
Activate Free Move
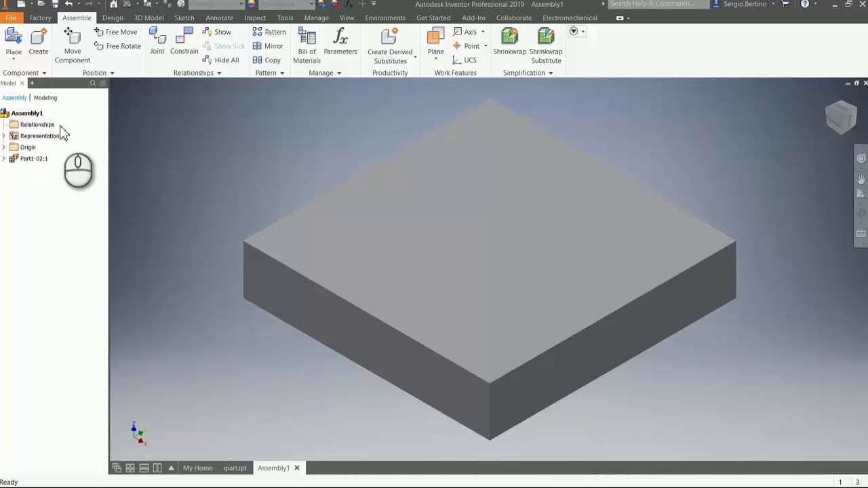pos(116,32)
